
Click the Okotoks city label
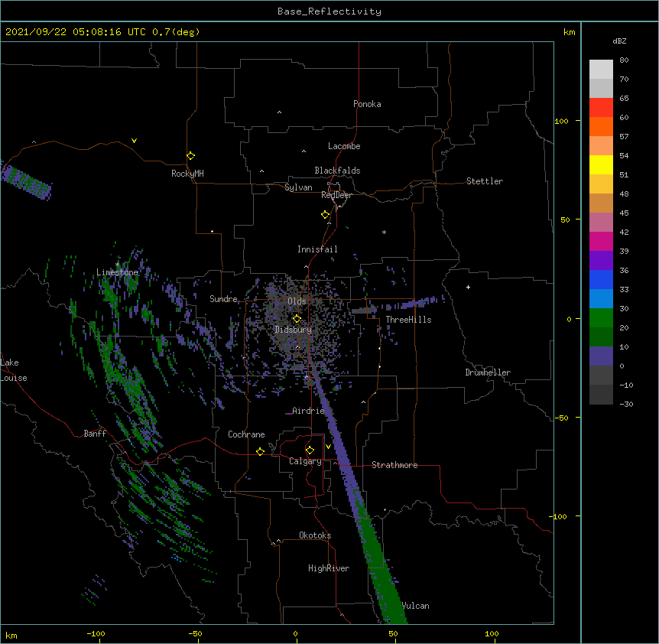point(315,535)
